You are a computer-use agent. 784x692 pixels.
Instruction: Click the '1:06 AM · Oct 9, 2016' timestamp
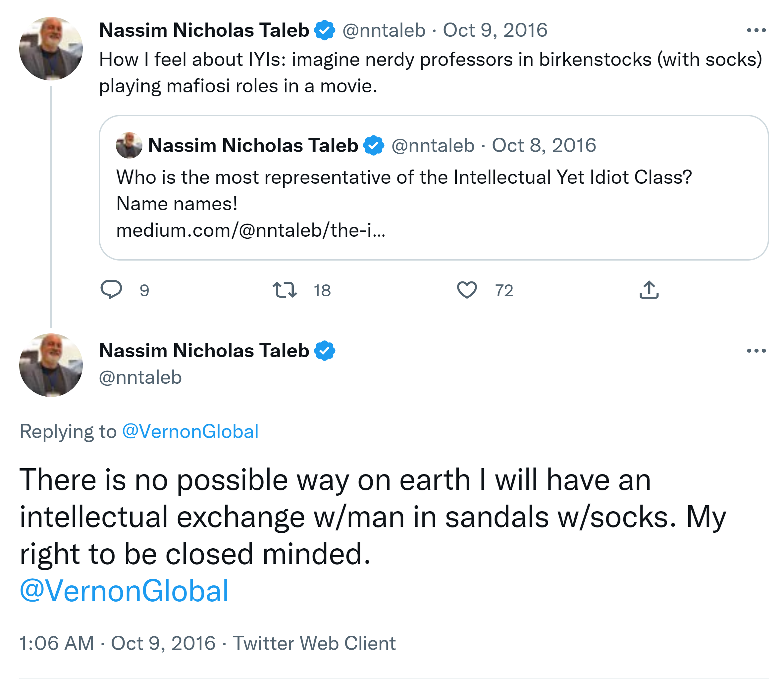click(117, 643)
